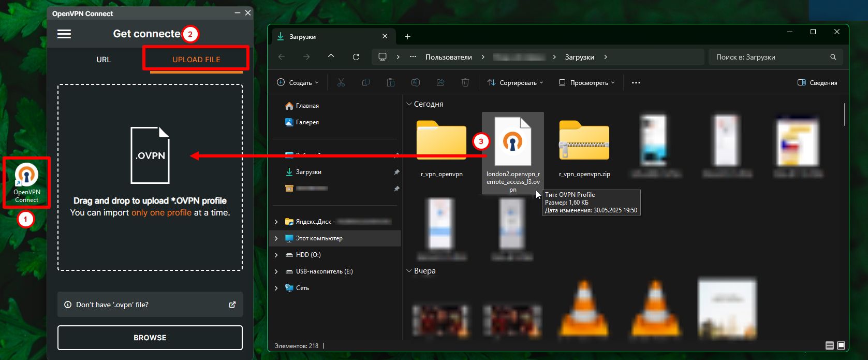
Task: Open OpenVPN Connect desktop shortcut
Action: [26, 182]
